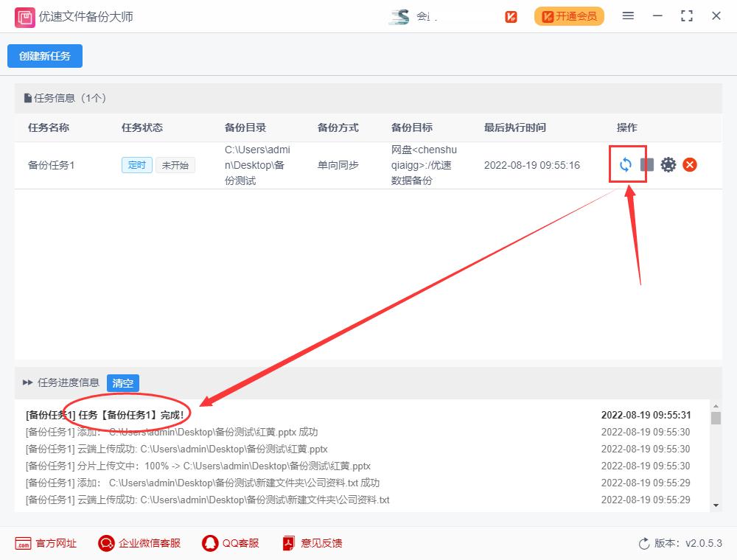Open settings gear for 备份任务1

pos(668,164)
